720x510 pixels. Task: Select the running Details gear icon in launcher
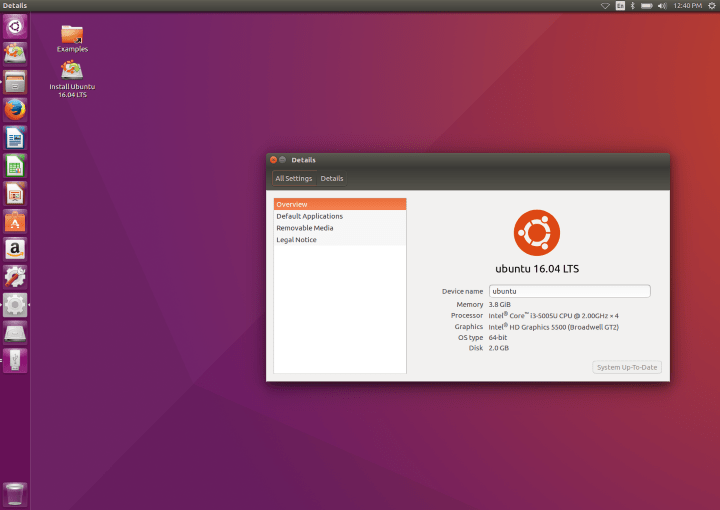[15, 305]
